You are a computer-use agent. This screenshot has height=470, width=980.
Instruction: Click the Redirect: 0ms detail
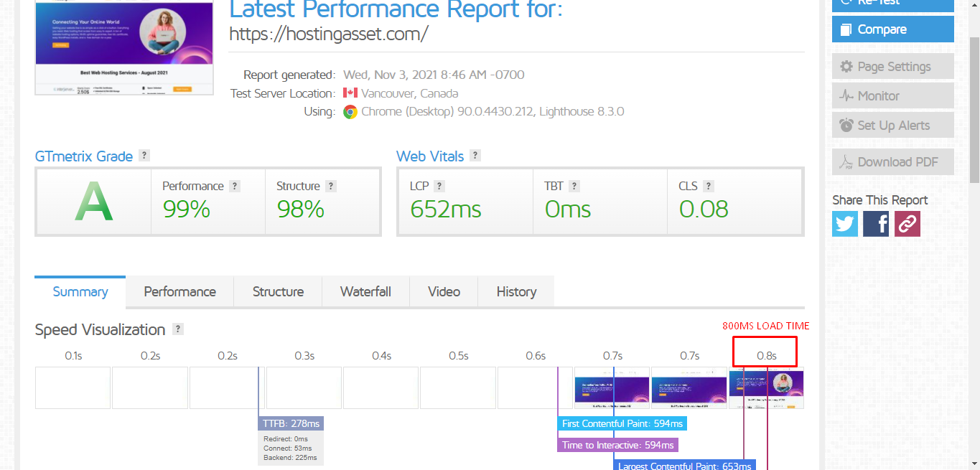286,439
